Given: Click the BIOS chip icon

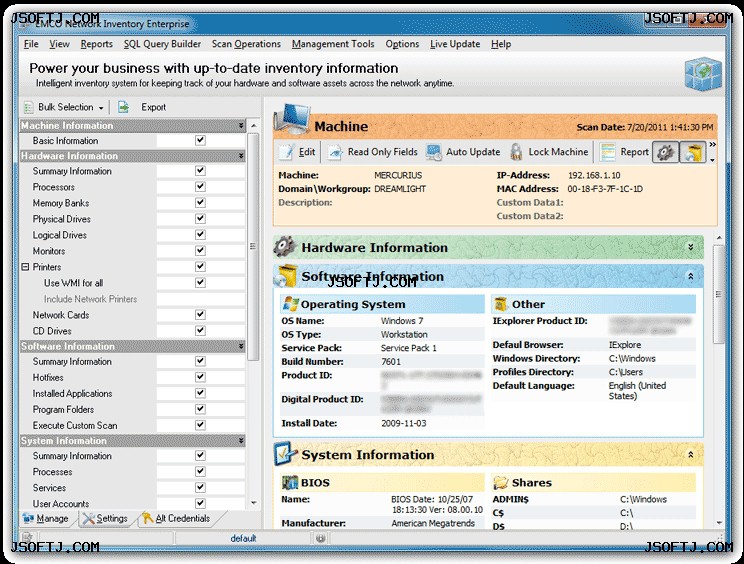Looking at the screenshot, I should point(290,482).
